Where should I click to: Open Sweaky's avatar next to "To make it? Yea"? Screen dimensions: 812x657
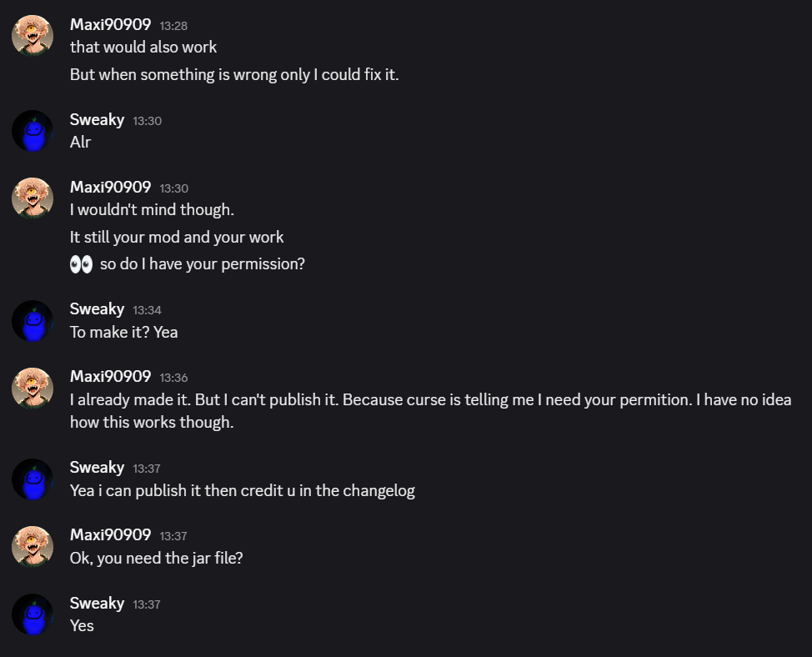(x=33, y=320)
